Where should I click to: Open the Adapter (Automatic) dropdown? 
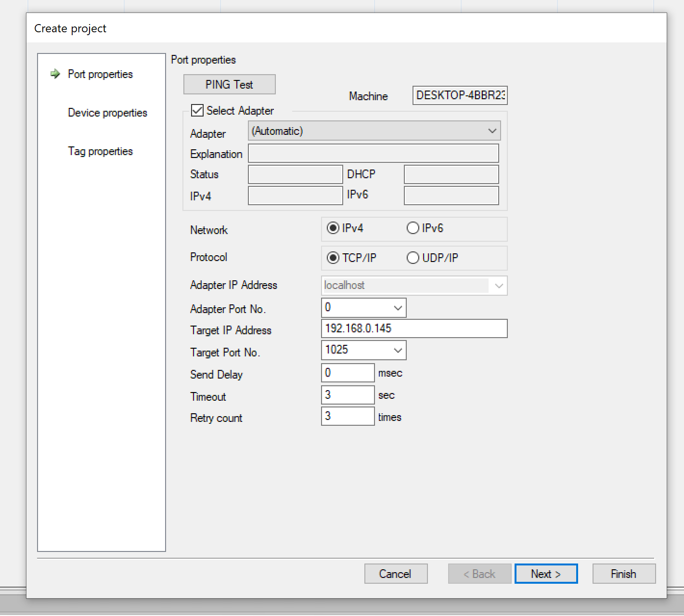click(x=492, y=131)
